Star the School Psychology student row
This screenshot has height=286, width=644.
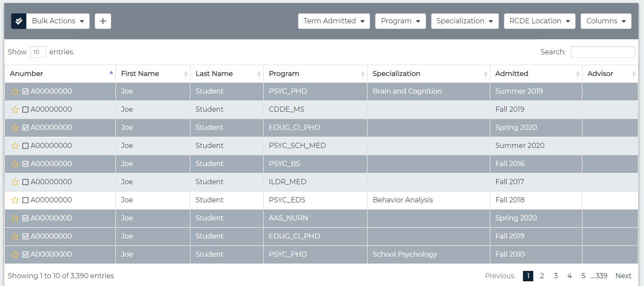[15, 255]
